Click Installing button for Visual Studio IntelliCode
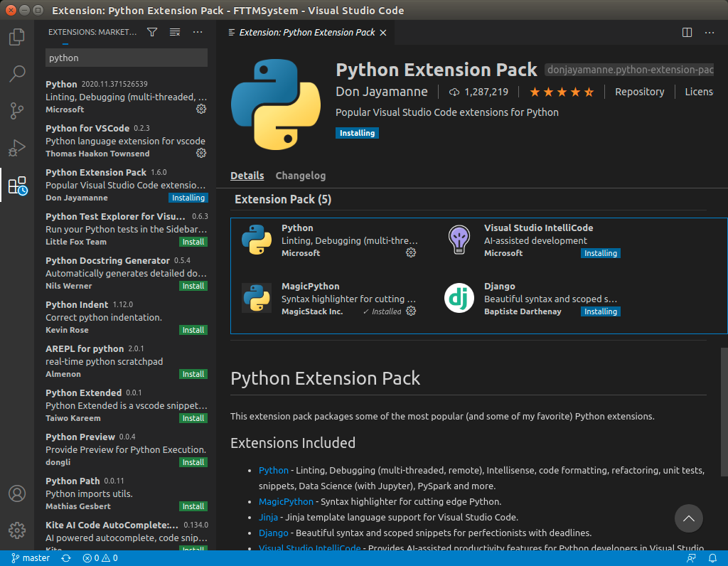Image resolution: width=728 pixels, height=566 pixels. 600,253
